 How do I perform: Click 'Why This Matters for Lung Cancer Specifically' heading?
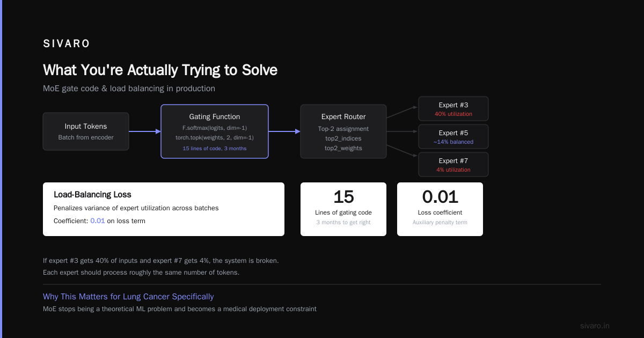tap(128, 297)
